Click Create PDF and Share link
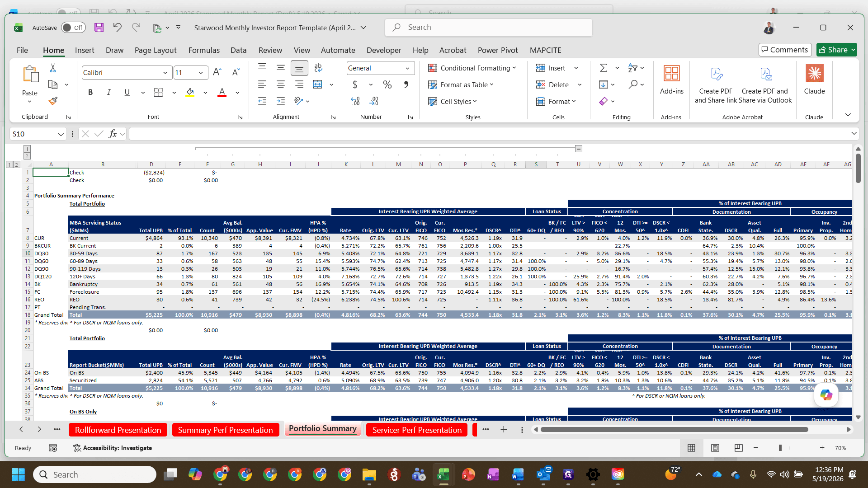The height and width of the screenshot is (488, 868). [x=715, y=84]
